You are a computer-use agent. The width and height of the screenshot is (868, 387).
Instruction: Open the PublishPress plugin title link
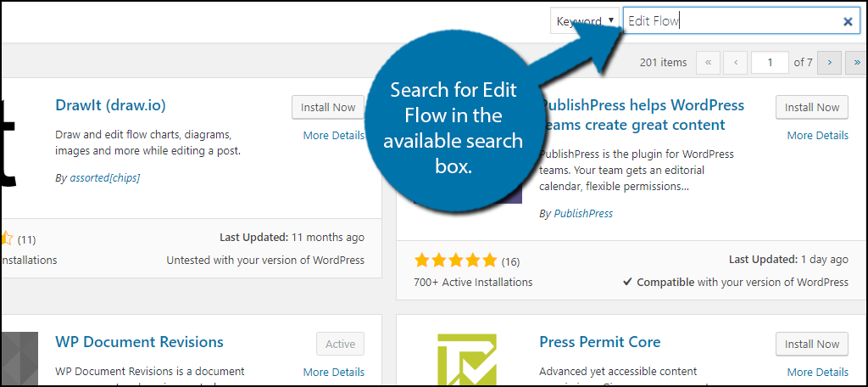[x=643, y=115]
